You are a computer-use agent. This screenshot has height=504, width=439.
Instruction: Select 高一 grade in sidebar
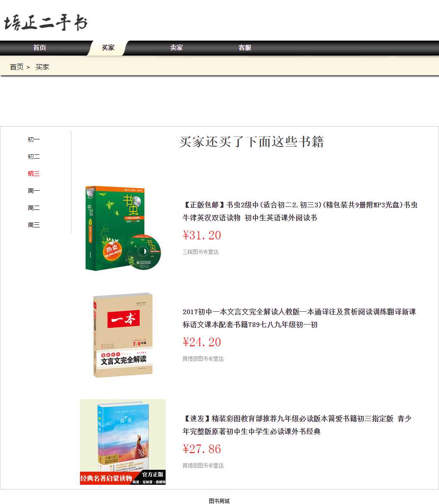click(x=34, y=191)
